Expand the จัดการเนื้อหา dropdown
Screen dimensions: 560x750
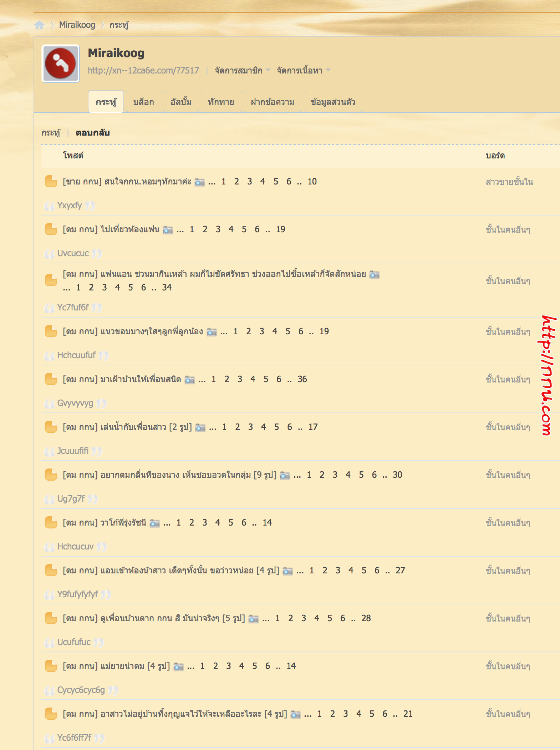(304, 70)
